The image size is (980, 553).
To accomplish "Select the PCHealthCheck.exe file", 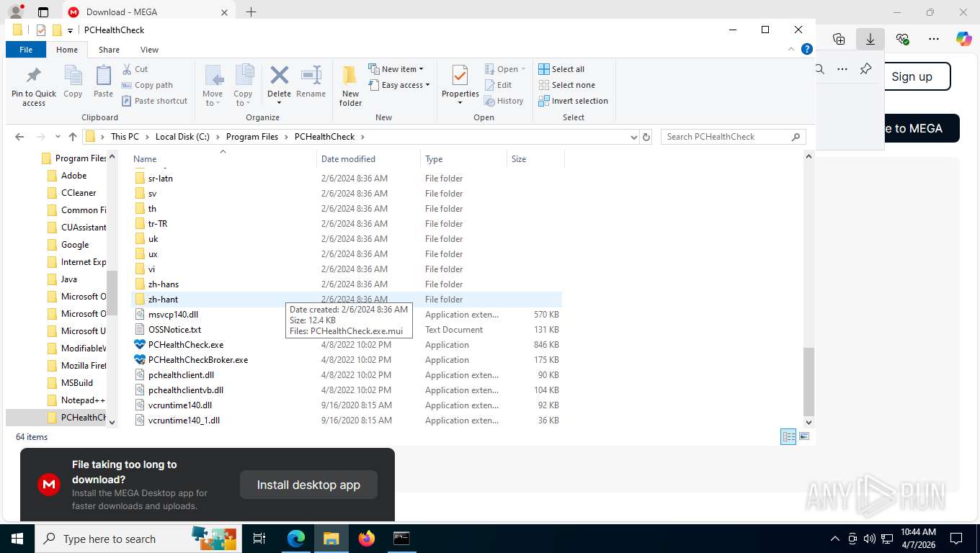I will pos(186,345).
